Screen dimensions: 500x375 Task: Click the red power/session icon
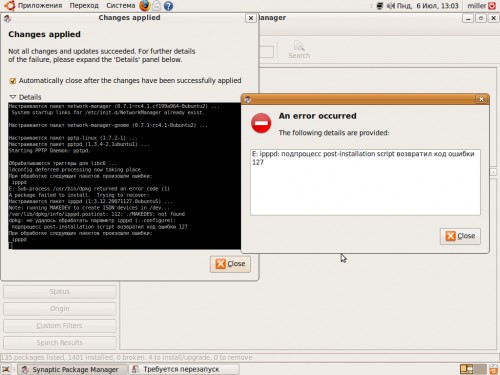pyautogui.click(x=492, y=6)
